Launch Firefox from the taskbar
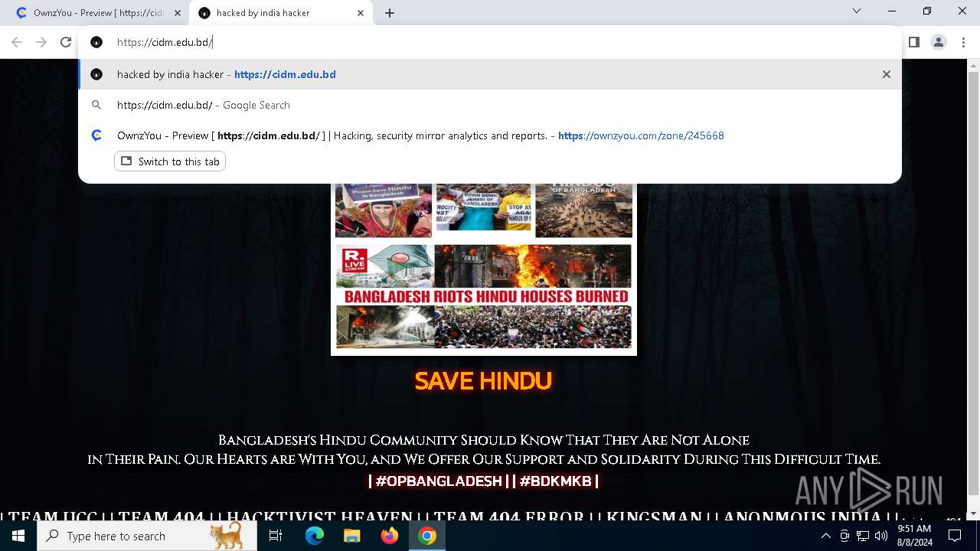 (390, 536)
